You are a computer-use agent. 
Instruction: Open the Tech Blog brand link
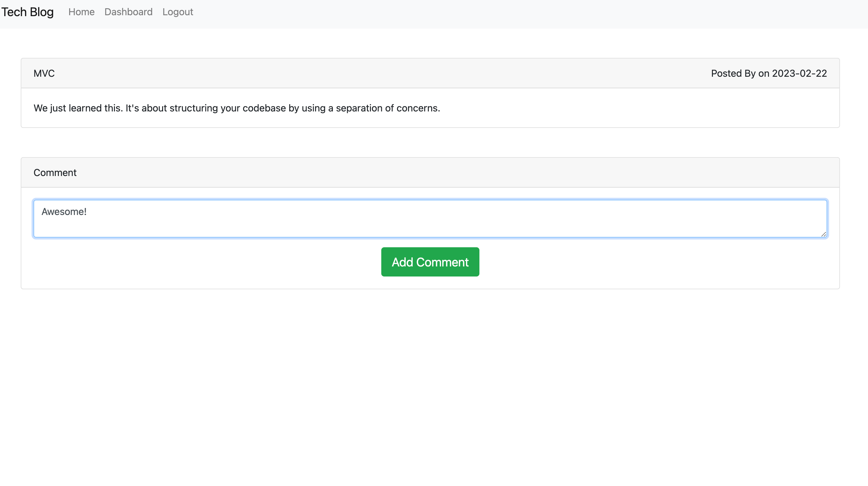coord(27,12)
